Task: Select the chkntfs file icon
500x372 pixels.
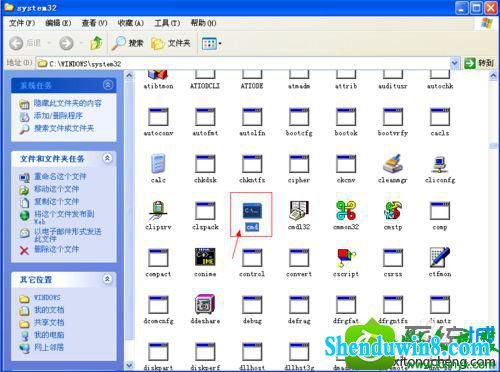Action: pos(252,164)
